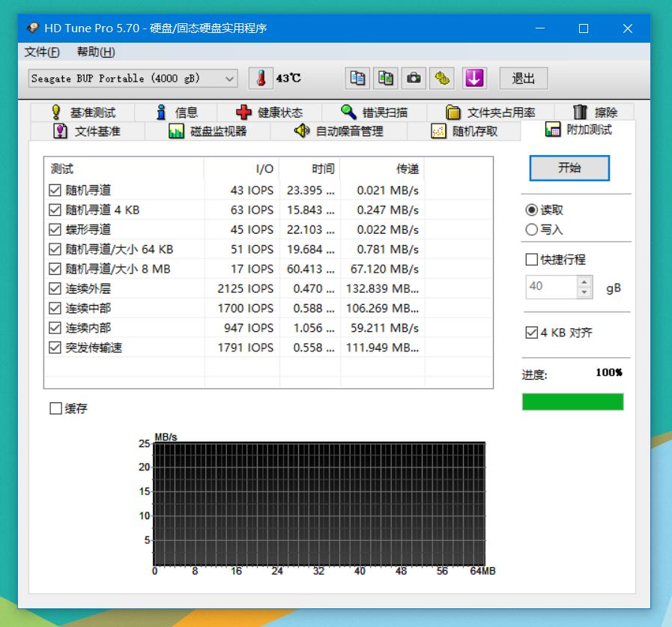Uncheck the 随机寻道 test checkbox
Viewport: 672px width, 627px height.
[55, 190]
